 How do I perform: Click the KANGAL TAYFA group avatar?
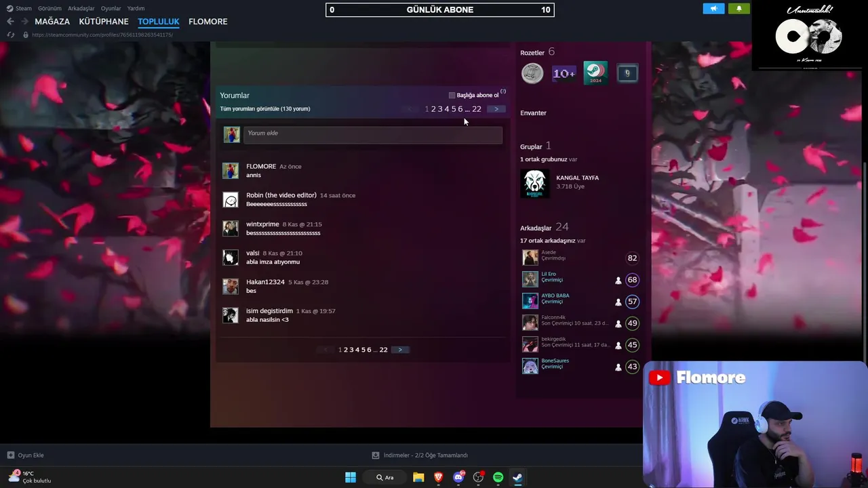535,184
